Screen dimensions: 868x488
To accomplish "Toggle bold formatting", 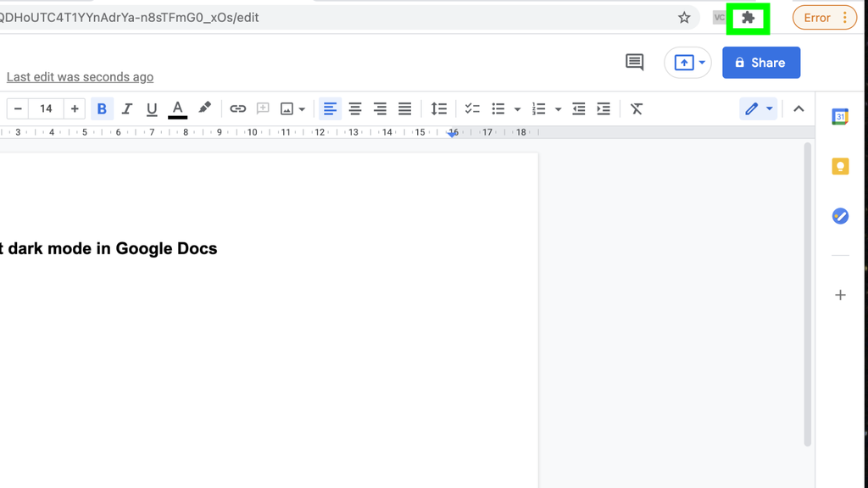I will [102, 108].
